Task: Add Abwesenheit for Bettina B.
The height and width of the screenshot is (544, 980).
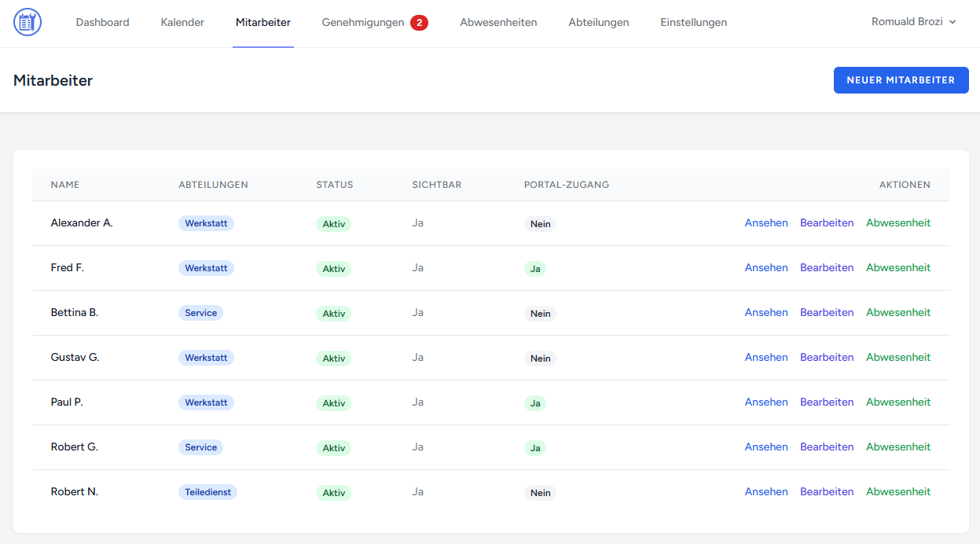Action: coord(897,312)
